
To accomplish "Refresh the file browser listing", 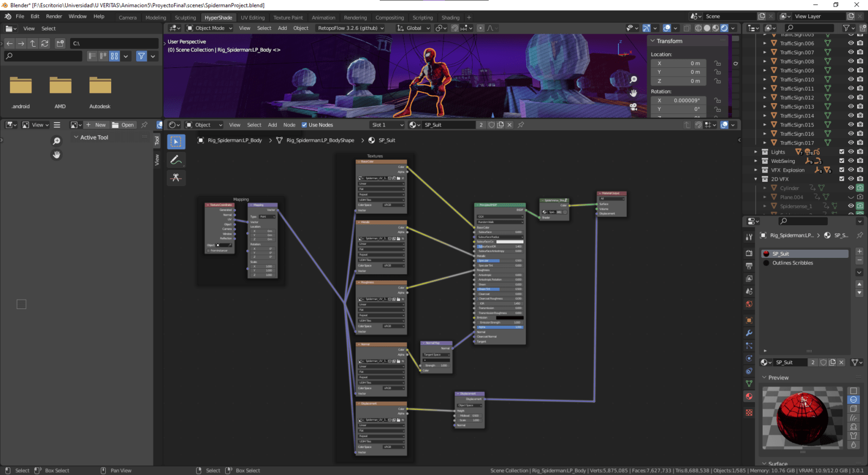I will coord(45,43).
